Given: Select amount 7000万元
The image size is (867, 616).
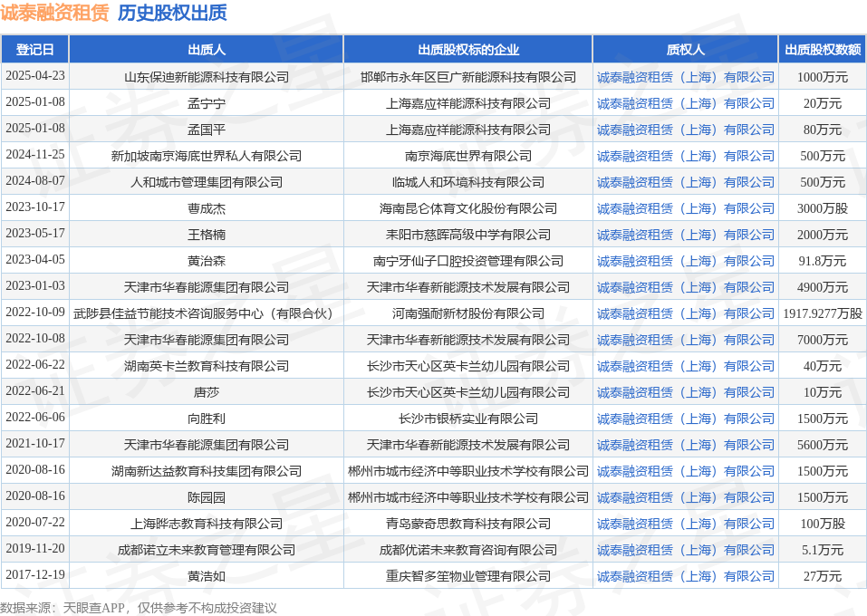Looking at the screenshot, I should pyautogui.click(x=823, y=340).
